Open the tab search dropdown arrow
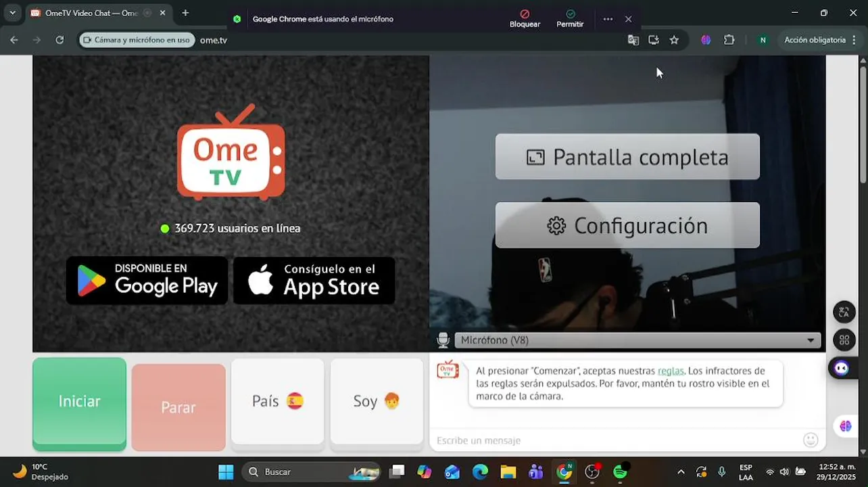Viewport: 868px width, 487px height. pos(12,13)
